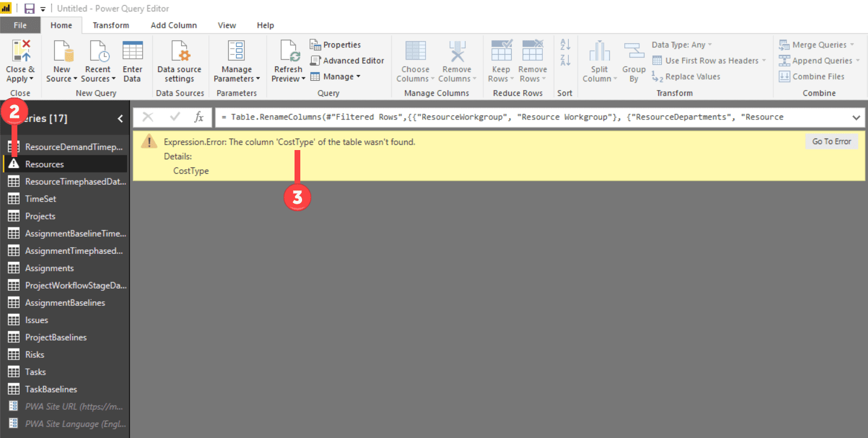Image resolution: width=868 pixels, height=438 pixels.
Task: Select the AssignmentBaselines query
Action: [65, 302]
